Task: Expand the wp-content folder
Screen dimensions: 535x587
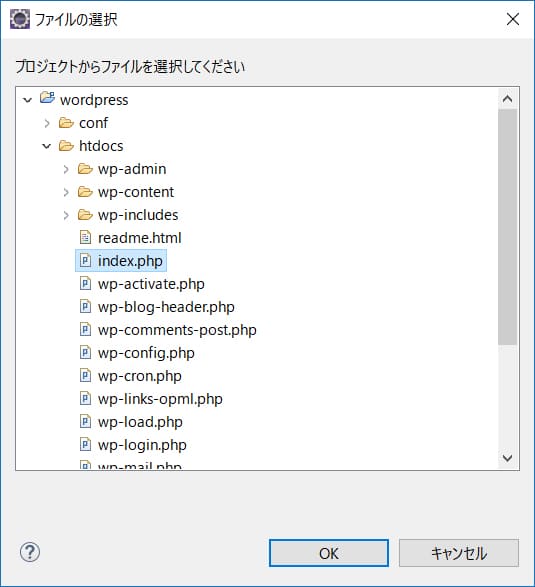Action: click(x=66, y=192)
